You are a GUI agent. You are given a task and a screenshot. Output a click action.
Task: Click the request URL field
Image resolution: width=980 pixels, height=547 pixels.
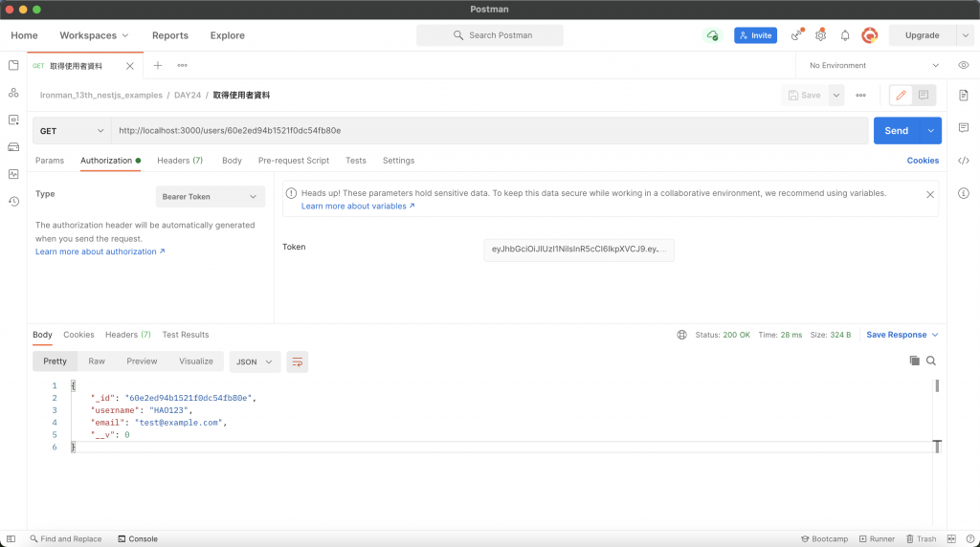coord(489,131)
